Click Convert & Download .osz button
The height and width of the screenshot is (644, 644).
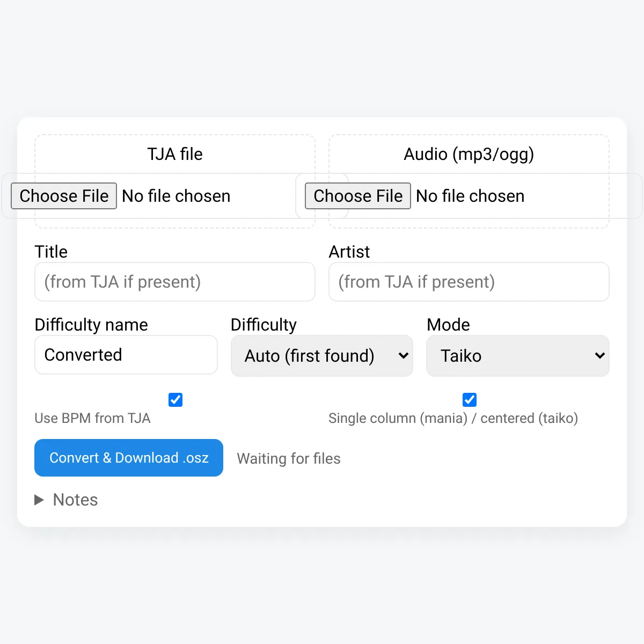click(x=129, y=458)
